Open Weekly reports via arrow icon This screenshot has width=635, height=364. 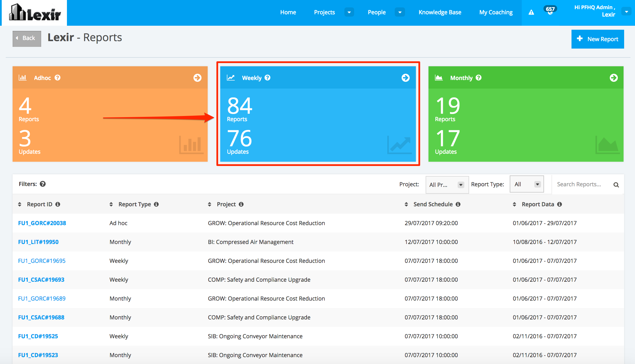click(x=405, y=78)
